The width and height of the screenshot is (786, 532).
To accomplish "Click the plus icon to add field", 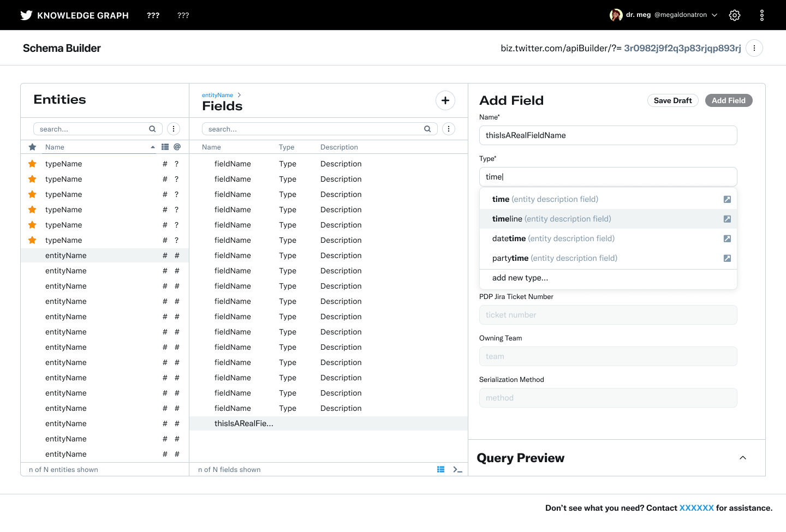I will [445, 100].
